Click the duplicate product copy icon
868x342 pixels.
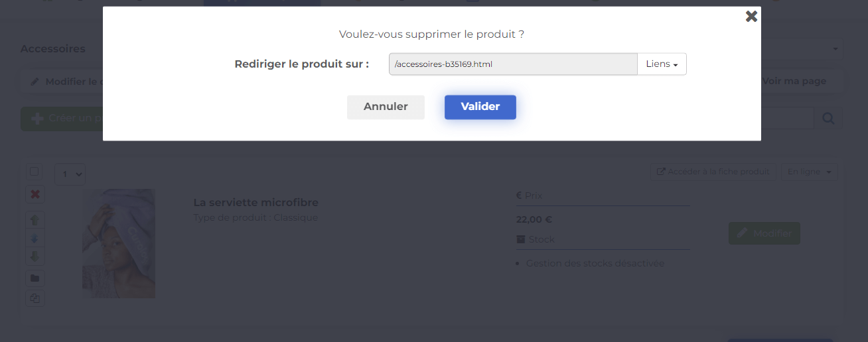click(35, 298)
